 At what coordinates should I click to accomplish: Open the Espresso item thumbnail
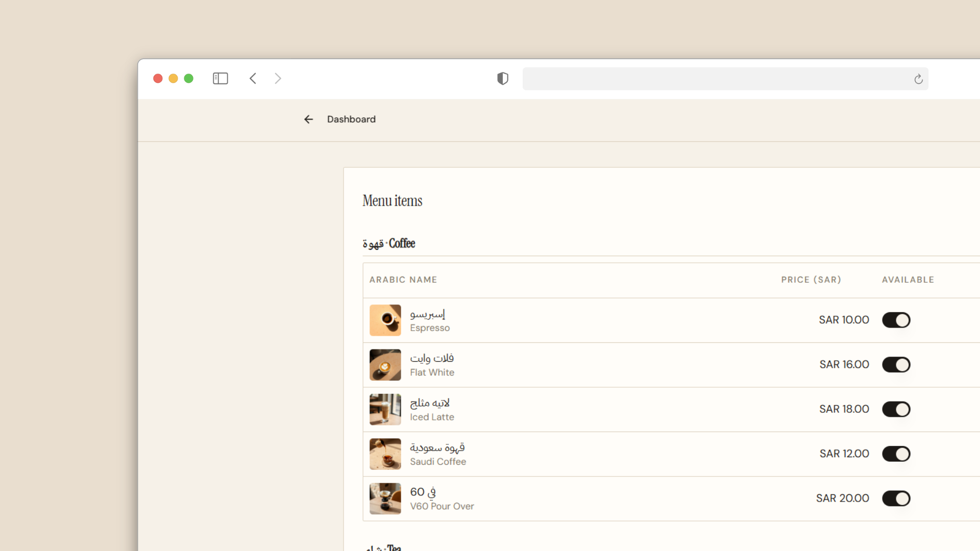(x=385, y=320)
